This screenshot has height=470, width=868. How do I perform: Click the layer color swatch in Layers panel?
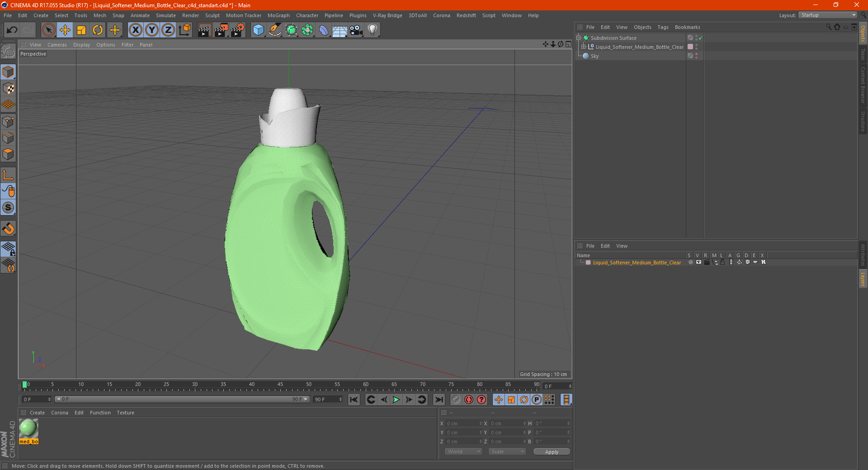coord(588,263)
